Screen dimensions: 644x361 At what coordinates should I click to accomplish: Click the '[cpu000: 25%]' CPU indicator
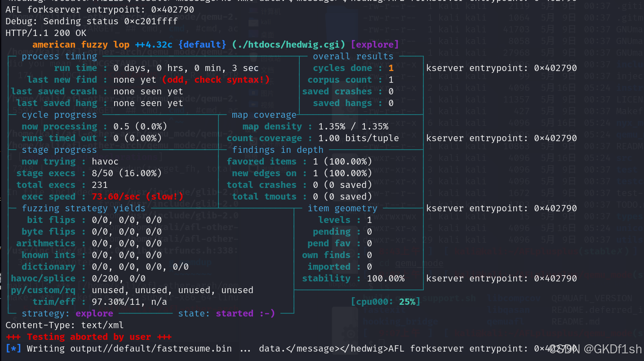(x=386, y=302)
